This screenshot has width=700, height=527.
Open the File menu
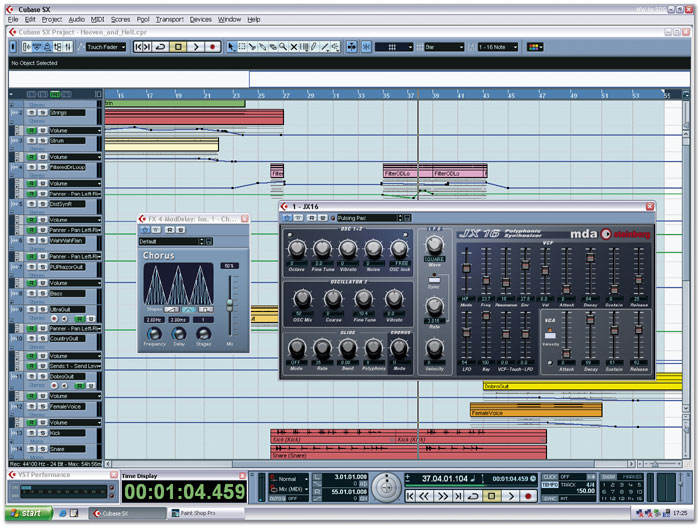click(x=13, y=20)
